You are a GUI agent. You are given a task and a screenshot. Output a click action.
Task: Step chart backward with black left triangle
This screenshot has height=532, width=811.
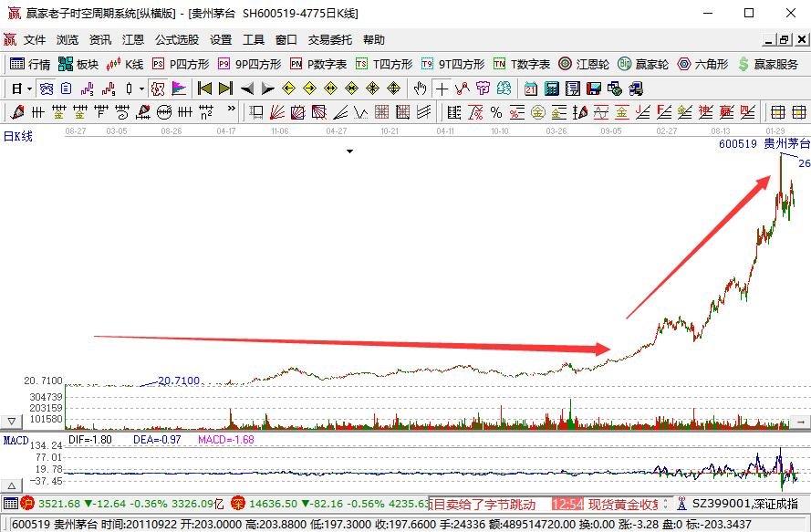tap(247, 89)
